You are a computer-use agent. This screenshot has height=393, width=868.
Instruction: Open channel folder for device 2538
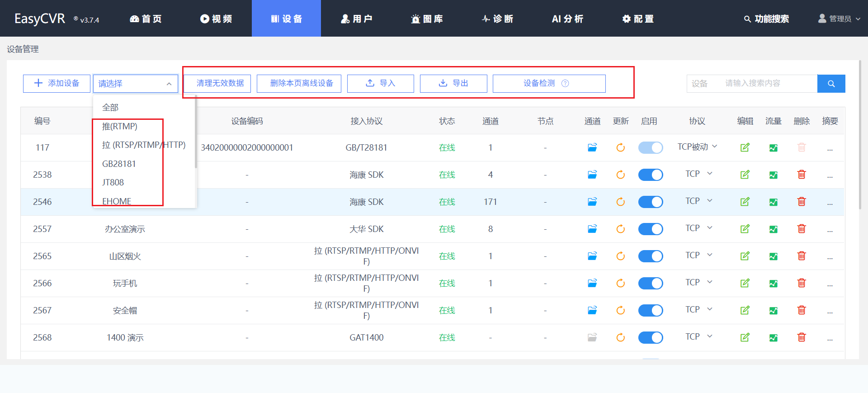pyautogui.click(x=592, y=175)
